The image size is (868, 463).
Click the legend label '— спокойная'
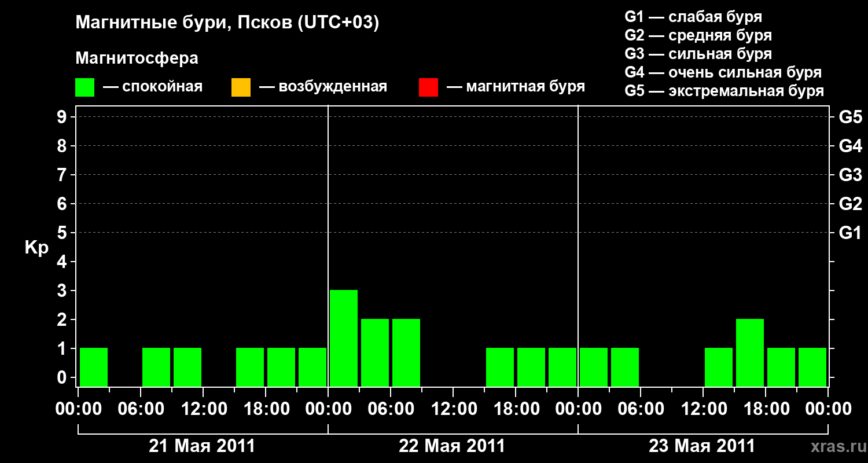coord(153,87)
